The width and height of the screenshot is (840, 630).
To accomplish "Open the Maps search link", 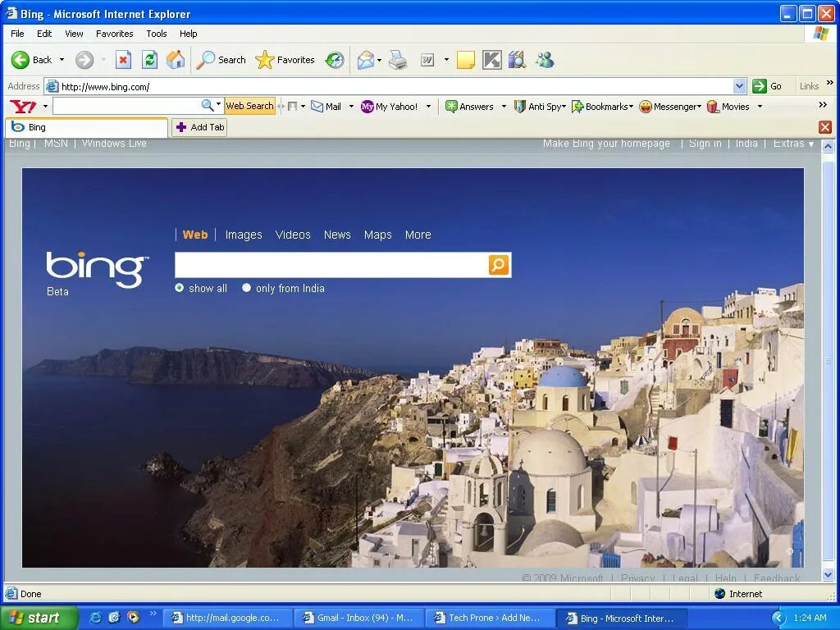I will (x=377, y=235).
